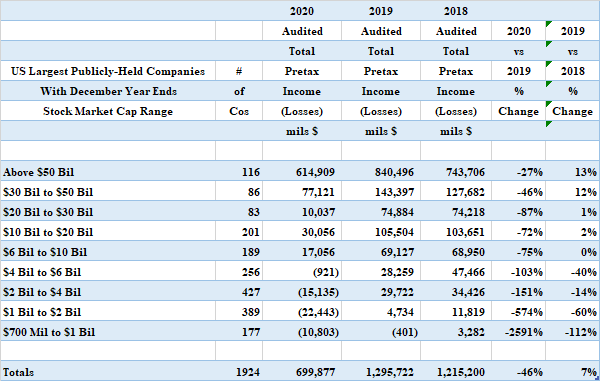Image resolution: width=600 pixels, height=381 pixels.
Task: Click the 699,877 total cell
Action: coord(315,372)
